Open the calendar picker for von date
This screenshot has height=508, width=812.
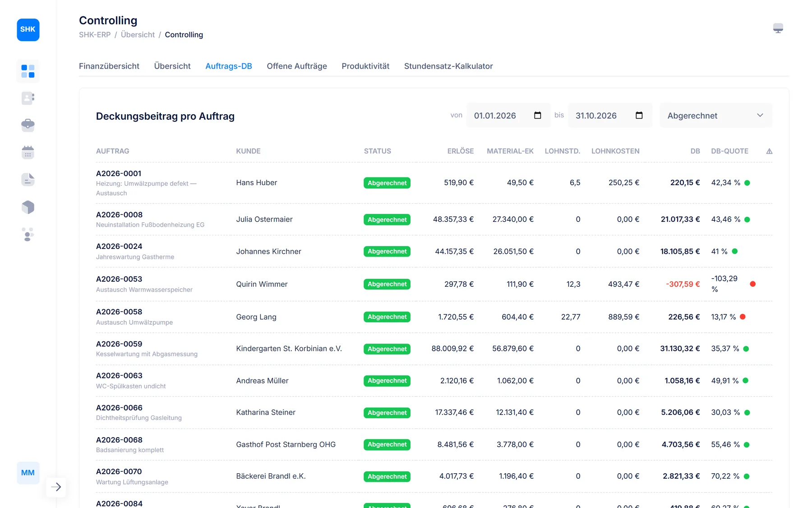pyautogui.click(x=537, y=115)
